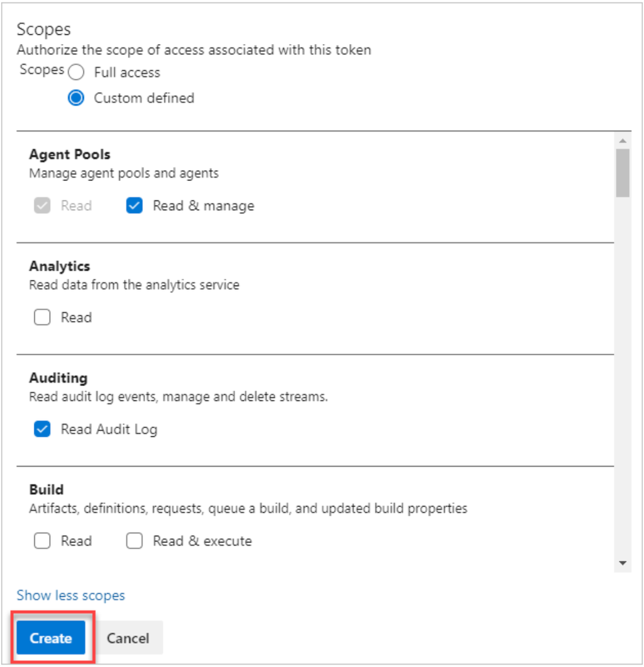Viewport: 644px width, 667px height.
Task: Click the Analytics section heading
Action: 59,266
